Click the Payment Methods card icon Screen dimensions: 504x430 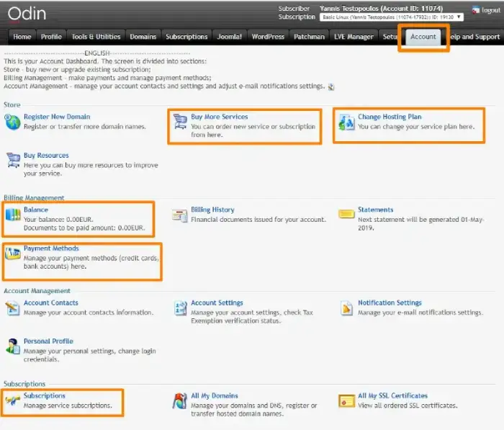pyautogui.click(x=13, y=254)
